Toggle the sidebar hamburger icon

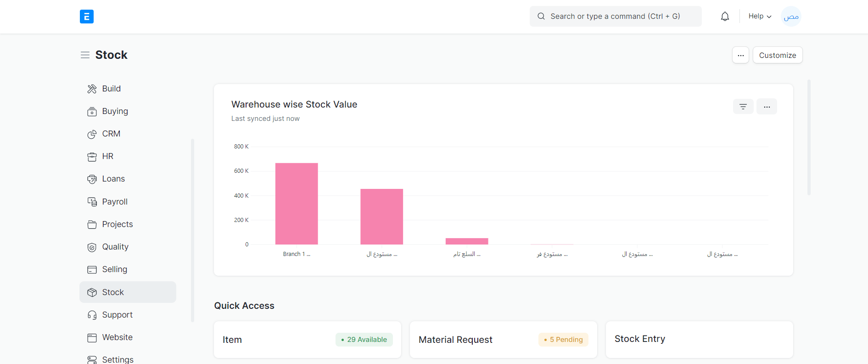[85, 55]
